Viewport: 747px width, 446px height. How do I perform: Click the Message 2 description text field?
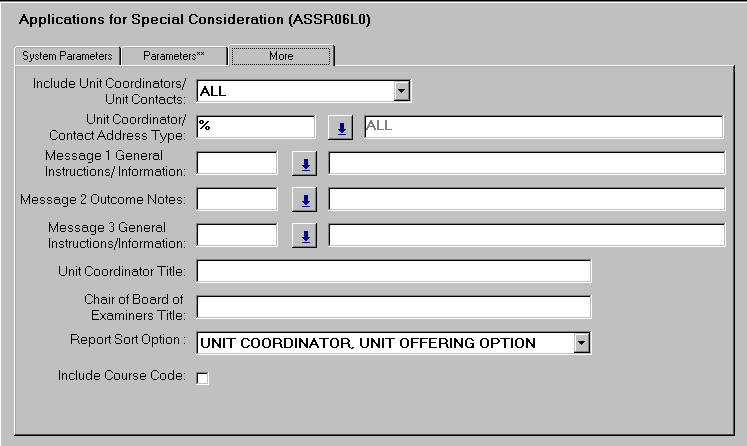526,199
